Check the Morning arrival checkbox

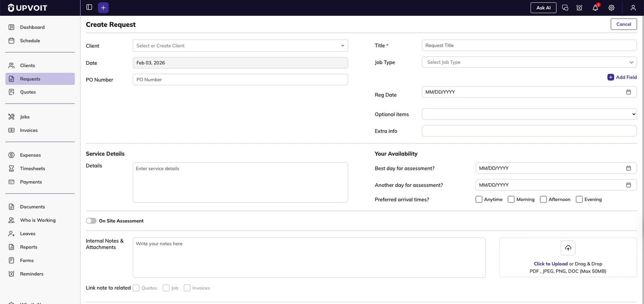click(x=511, y=199)
